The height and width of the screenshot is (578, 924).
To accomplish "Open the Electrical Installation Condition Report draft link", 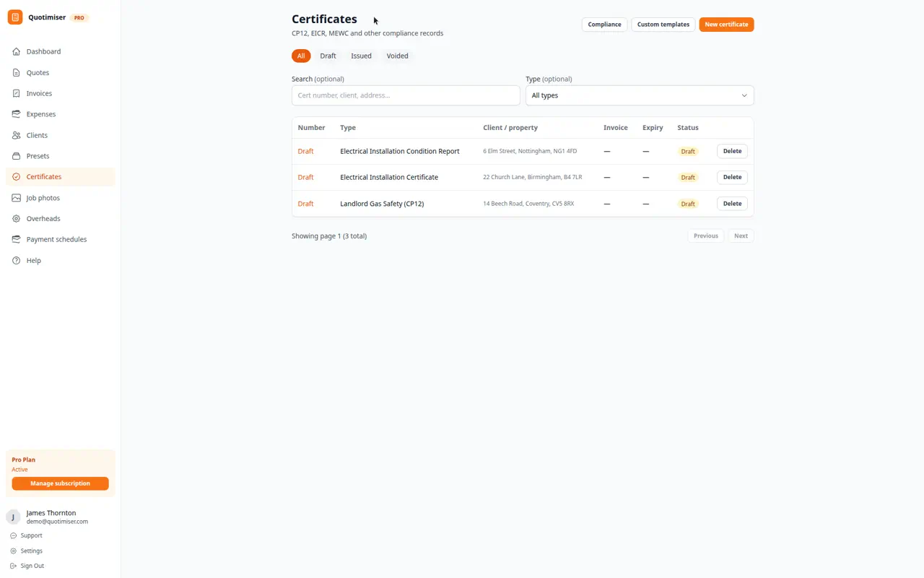I will (x=305, y=151).
